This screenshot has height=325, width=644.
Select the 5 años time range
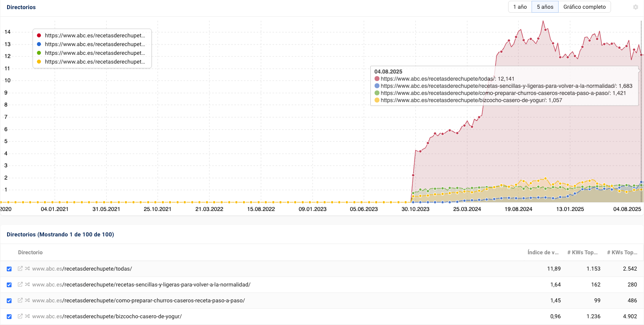[545, 7]
